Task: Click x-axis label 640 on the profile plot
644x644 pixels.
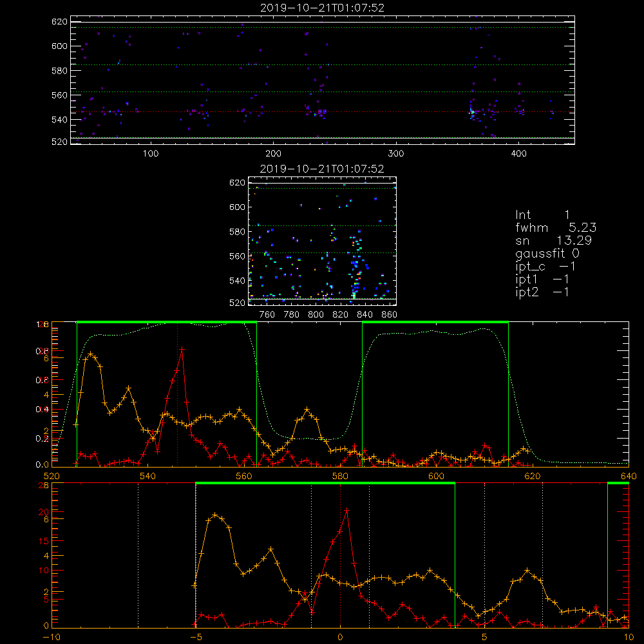Action: [x=629, y=476]
